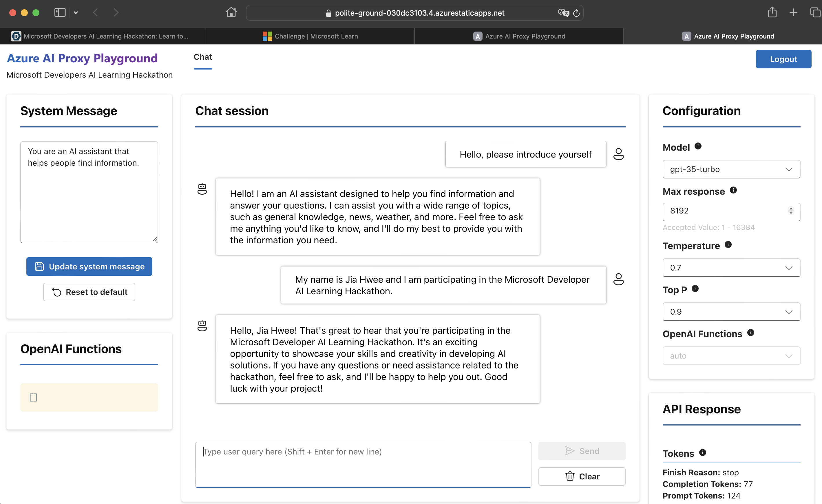Image resolution: width=822 pixels, height=504 pixels.
Task: Click the Max response info icon
Action: point(733,190)
